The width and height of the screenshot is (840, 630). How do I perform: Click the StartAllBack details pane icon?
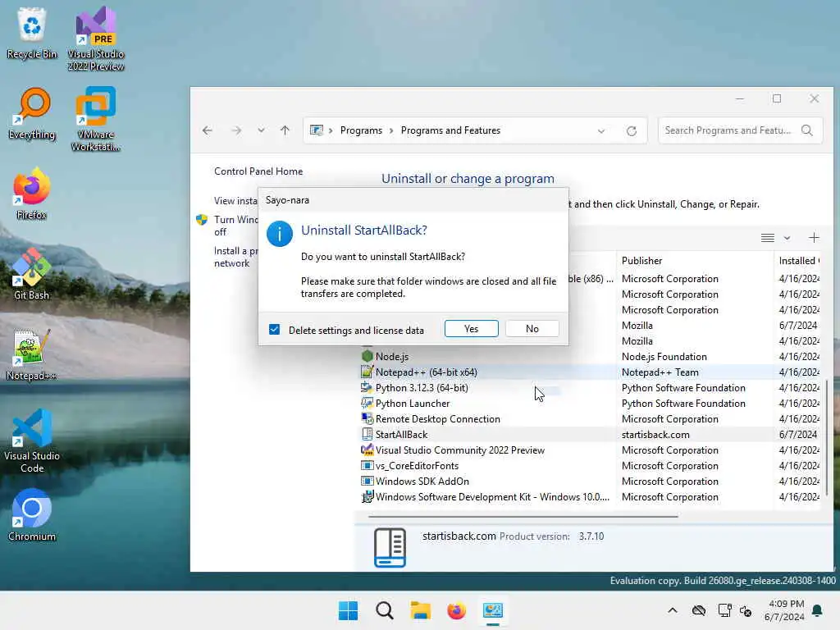tap(390, 547)
